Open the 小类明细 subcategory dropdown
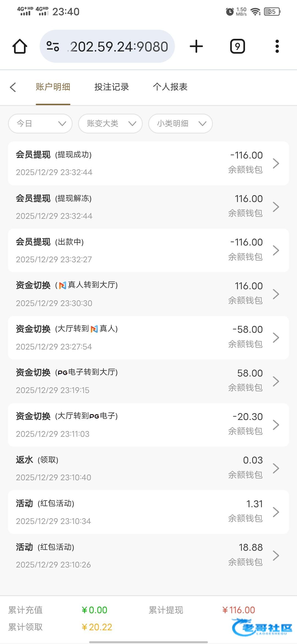The image size is (297, 644). coord(180,124)
